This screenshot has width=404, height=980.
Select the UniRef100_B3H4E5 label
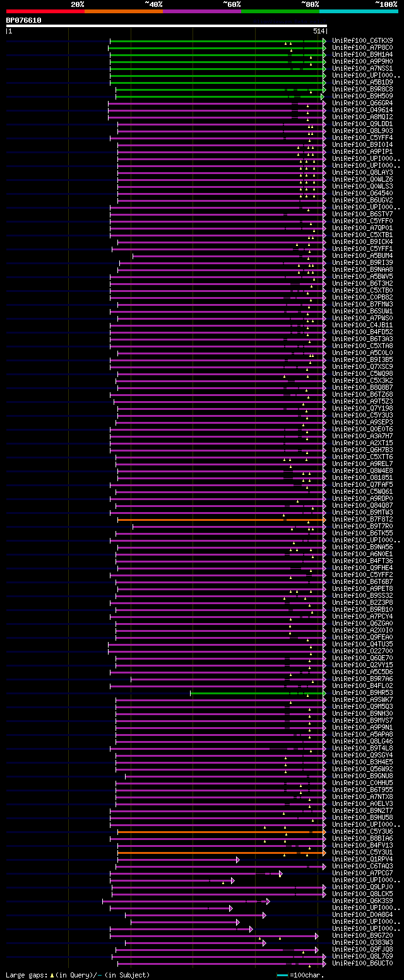point(362,762)
